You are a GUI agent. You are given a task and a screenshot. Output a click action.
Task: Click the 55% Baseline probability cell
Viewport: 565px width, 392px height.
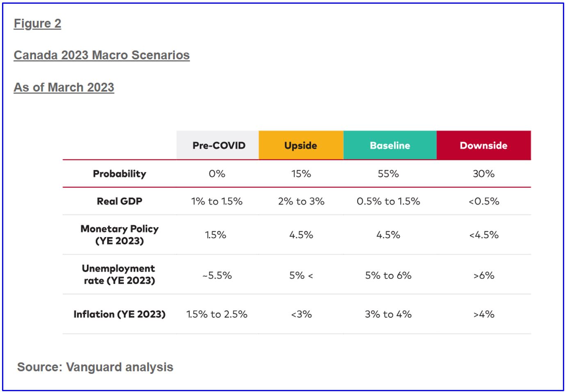click(x=388, y=174)
